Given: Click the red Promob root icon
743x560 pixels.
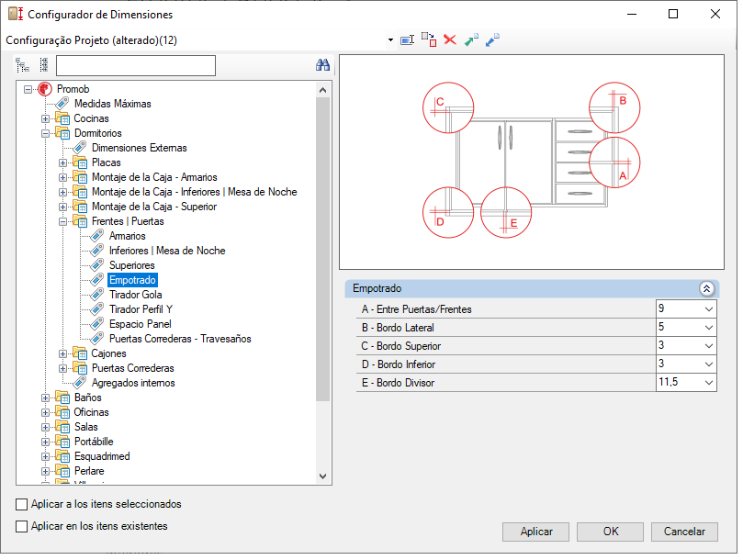Looking at the screenshot, I should [45, 89].
